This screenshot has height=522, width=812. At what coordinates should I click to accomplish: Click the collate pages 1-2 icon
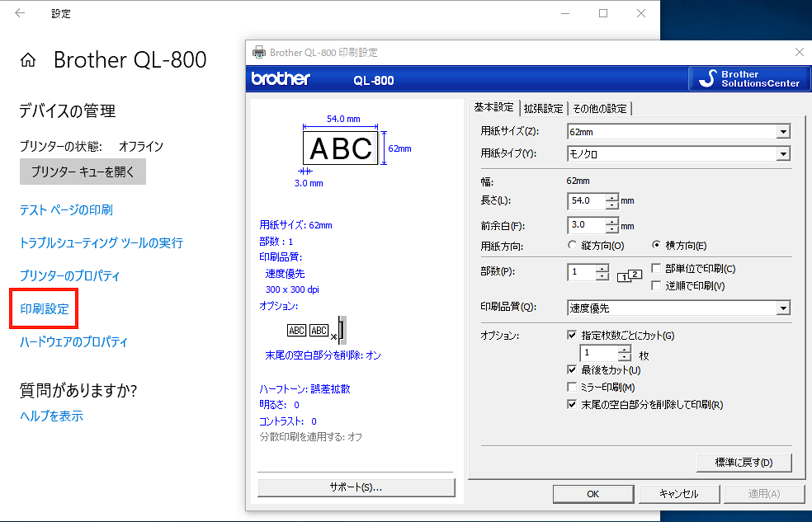[630, 275]
